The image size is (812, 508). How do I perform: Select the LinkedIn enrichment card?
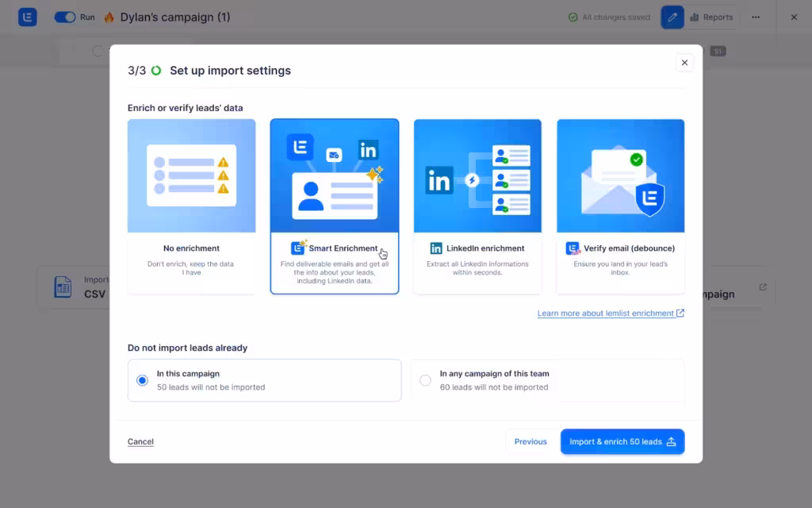[477, 206]
